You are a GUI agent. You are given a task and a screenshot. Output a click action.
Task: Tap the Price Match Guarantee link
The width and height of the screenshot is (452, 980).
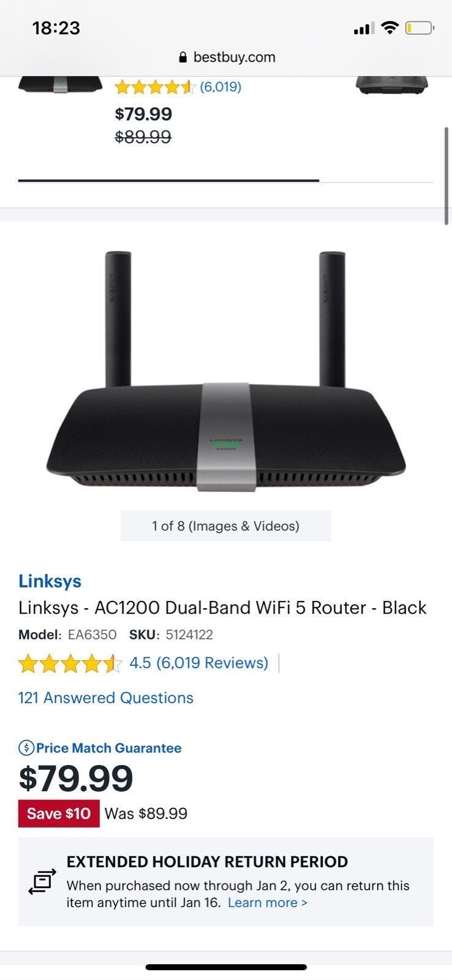point(109,748)
